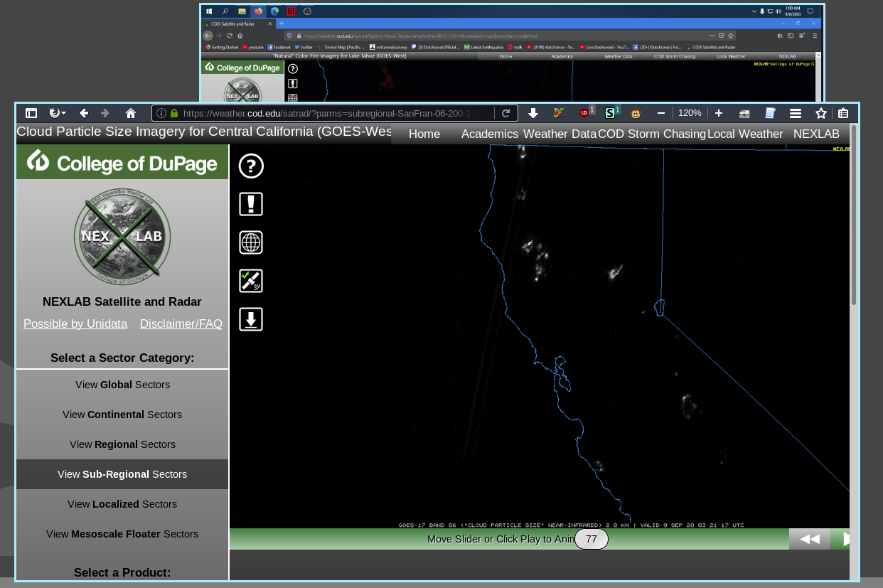Reload the page using address bar icon
883x588 pixels.
coord(506,113)
